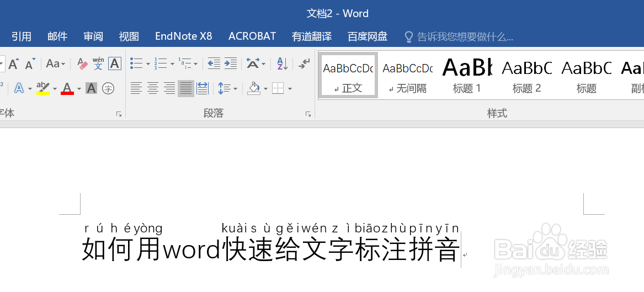Expand the font color dropdown arrow
The width and height of the screenshot is (644, 292).
[x=79, y=88]
